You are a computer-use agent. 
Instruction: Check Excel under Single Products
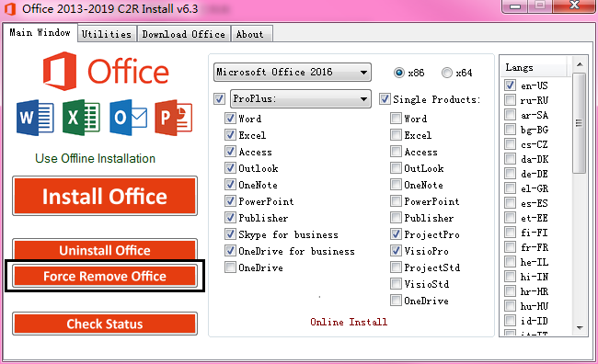(396, 134)
